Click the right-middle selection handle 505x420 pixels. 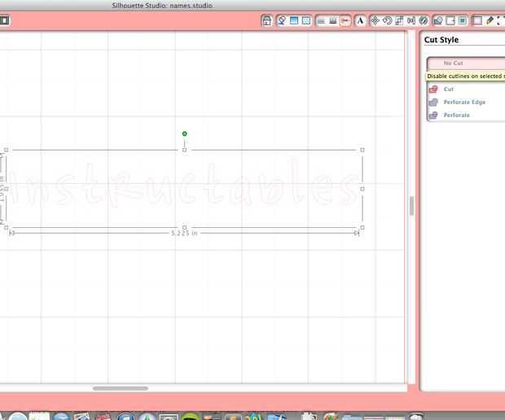pos(362,189)
